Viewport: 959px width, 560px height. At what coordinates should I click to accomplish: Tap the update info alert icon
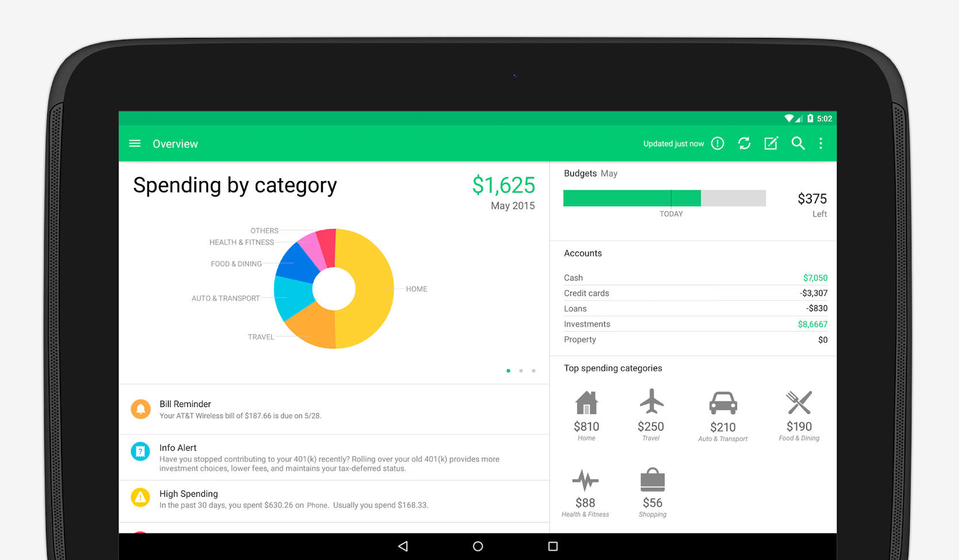click(x=718, y=144)
